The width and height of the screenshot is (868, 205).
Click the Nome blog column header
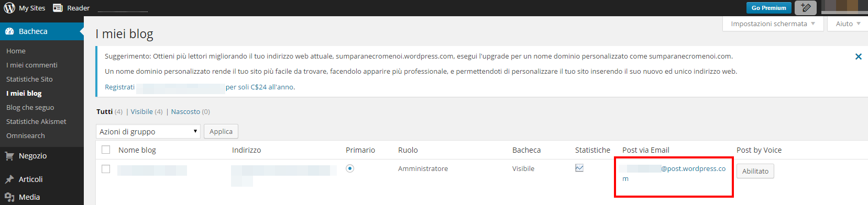click(137, 150)
